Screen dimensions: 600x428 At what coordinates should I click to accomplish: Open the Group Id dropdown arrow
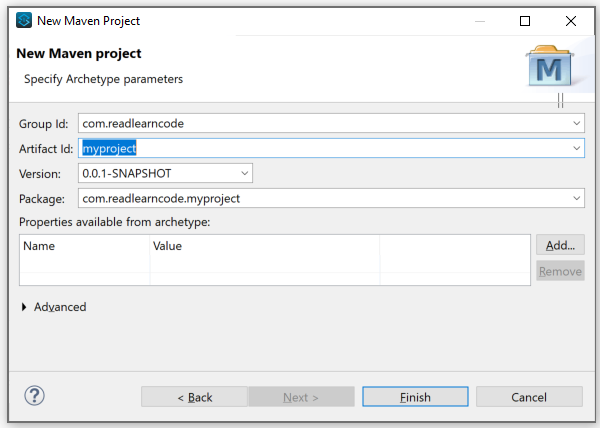click(577, 123)
